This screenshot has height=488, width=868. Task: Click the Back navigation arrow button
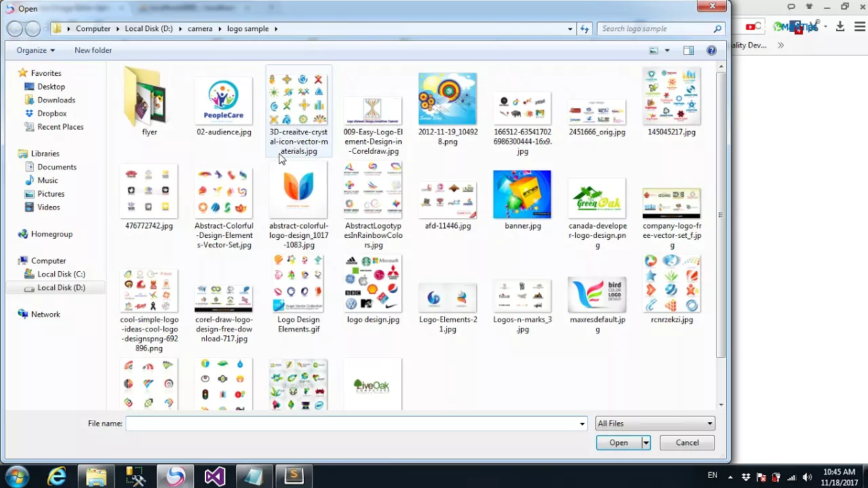[x=15, y=28]
